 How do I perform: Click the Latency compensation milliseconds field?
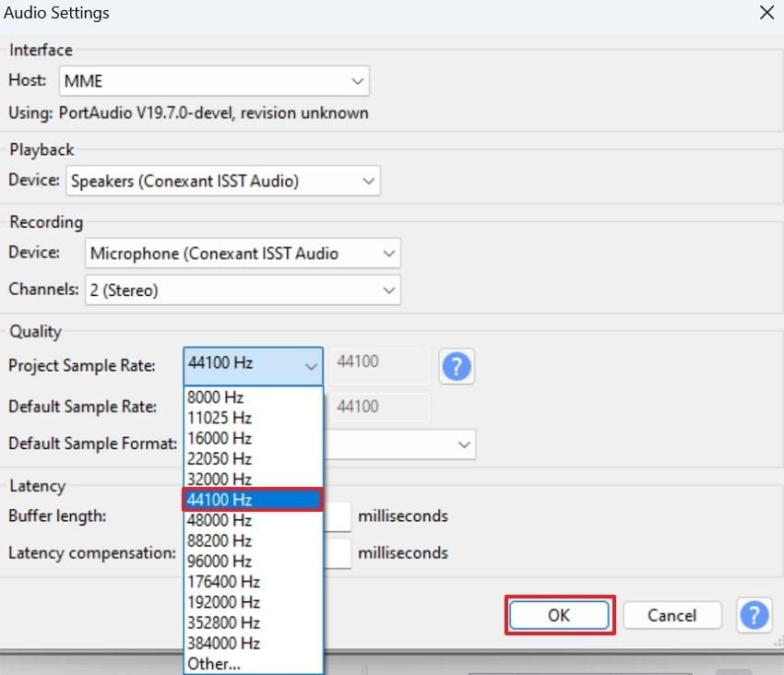pyautogui.click(x=338, y=553)
